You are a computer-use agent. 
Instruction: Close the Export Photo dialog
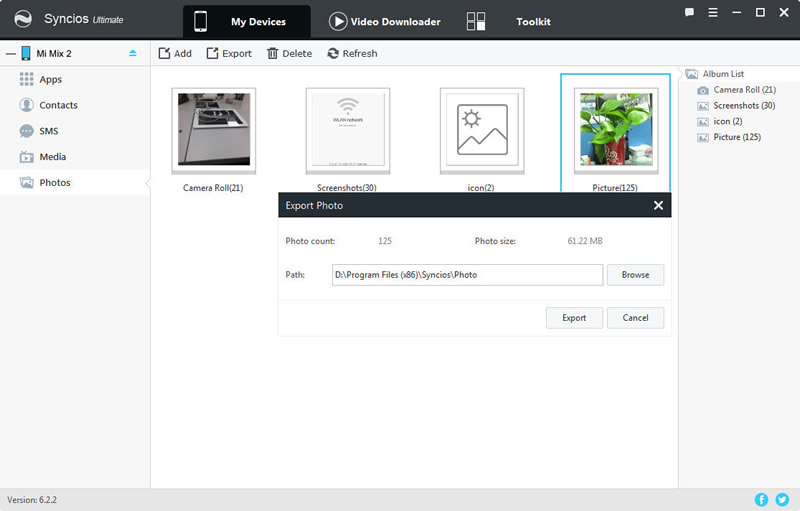[x=658, y=205]
